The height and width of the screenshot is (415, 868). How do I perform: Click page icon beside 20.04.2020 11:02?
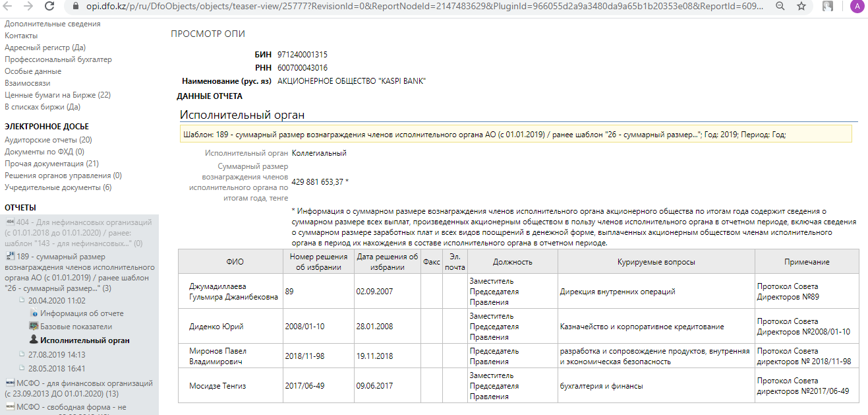(x=22, y=300)
